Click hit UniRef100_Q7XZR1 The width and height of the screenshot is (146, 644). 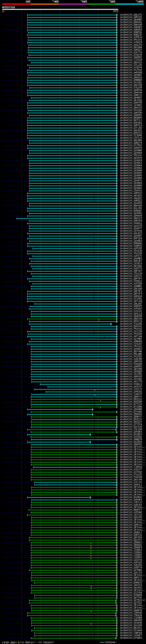coord(131,299)
